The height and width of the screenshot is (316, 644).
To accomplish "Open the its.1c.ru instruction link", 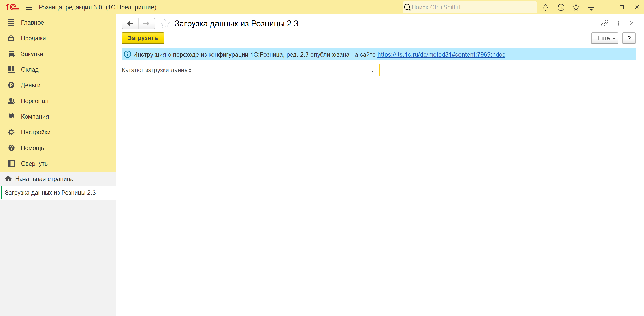I will point(441,55).
